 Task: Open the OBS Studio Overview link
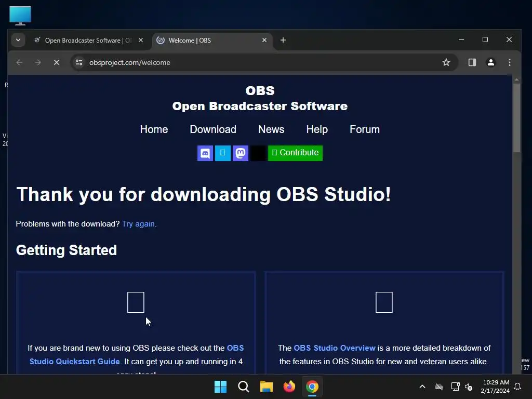[x=334, y=348]
